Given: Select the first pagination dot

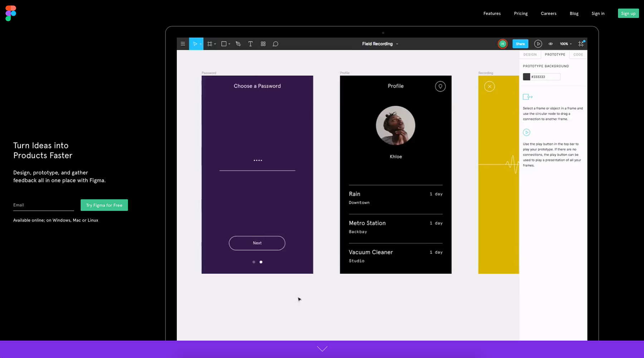Looking at the screenshot, I should (x=254, y=262).
